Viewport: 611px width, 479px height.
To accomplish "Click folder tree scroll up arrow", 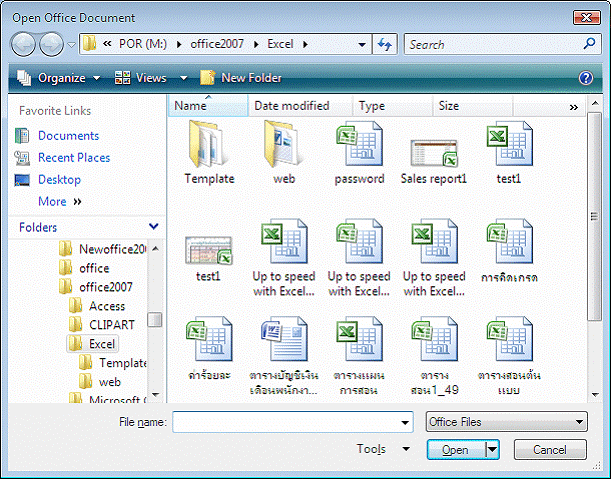I will 155,249.
